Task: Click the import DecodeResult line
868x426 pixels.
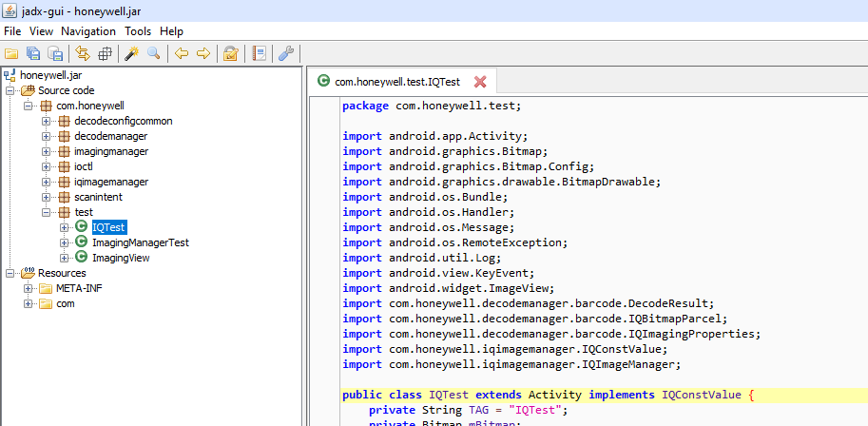Action: click(x=529, y=303)
